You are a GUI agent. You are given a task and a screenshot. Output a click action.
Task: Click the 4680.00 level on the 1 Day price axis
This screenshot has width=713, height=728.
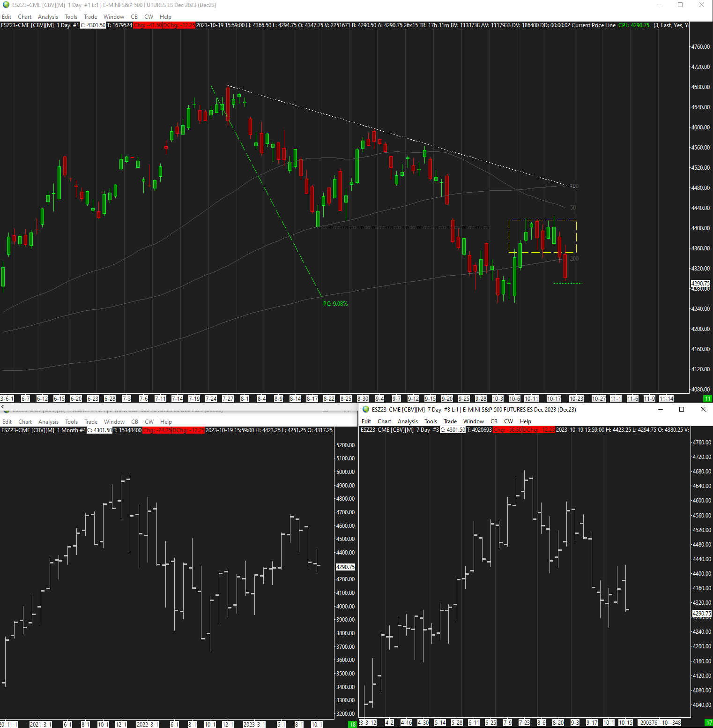[x=701, y=87]
